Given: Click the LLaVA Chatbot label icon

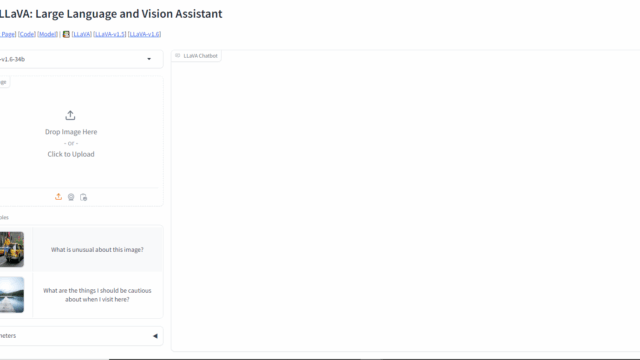Looking at the screenshot, I should click(178, 56).
